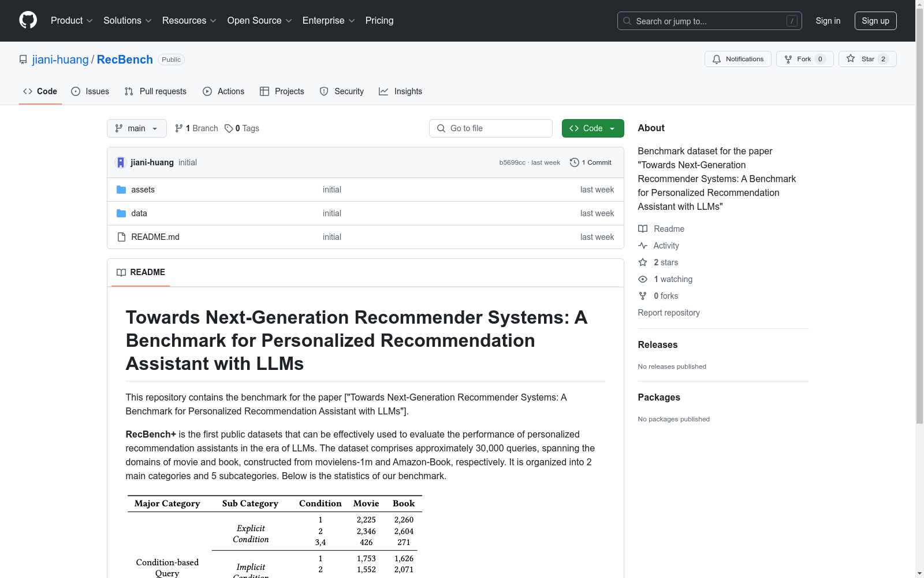The image size is (924, 578).
Task: Open the data folder
Action: click(139, 213)
